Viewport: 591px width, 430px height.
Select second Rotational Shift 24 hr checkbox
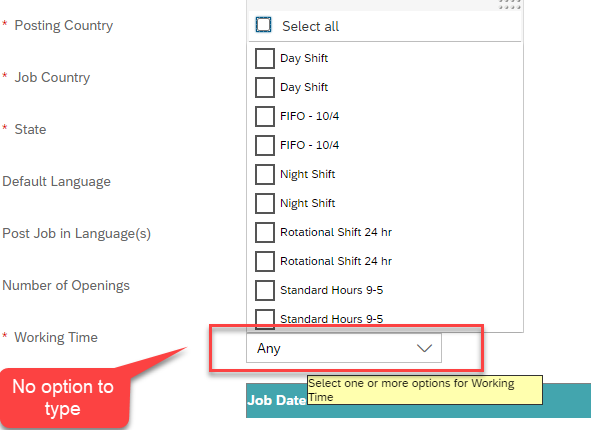(x=265, y=262)
